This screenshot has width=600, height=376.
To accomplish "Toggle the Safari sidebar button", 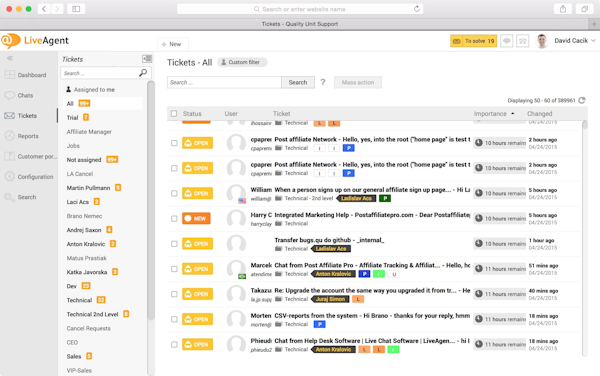I will [76, 9].
